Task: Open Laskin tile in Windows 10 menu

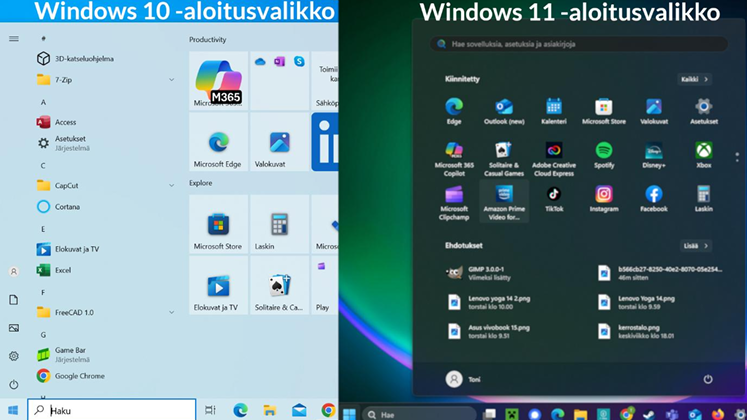Action: [x=279, y=224]
